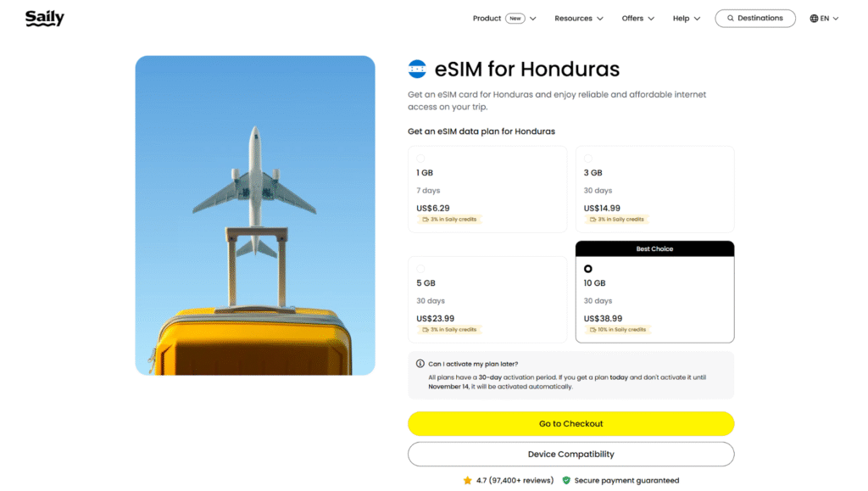Open the Offers menu
The height and width of the screenshot is (491, 868).
[x=637, y=18]
